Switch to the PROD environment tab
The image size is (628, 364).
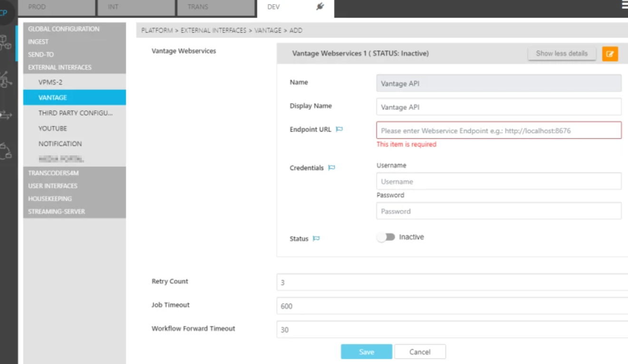pyautogui.click(x=57, y=7)
